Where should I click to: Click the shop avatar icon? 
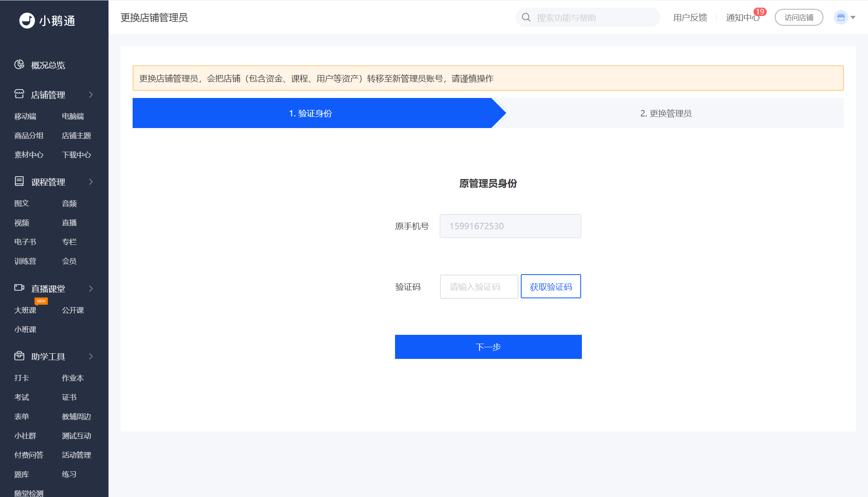(x=841, y=17)
